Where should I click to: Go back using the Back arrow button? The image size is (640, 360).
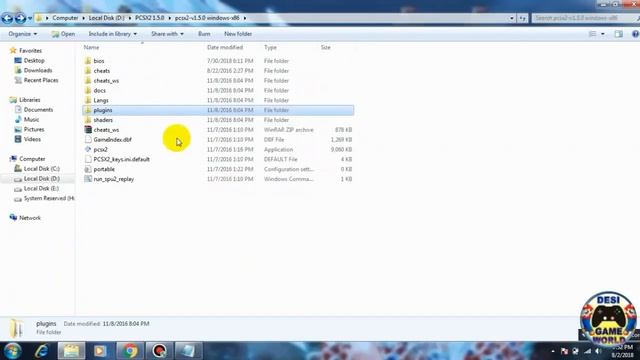point(7,18)
